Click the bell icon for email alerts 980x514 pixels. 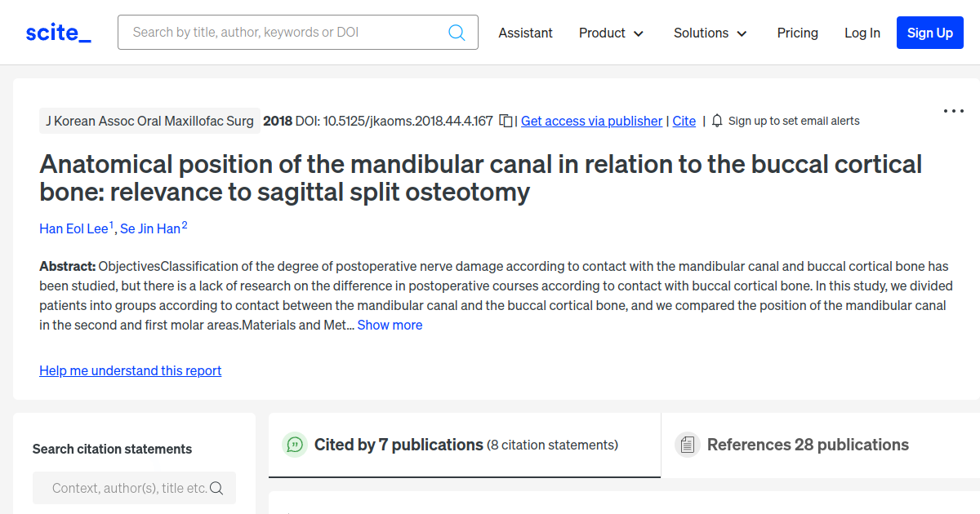coord(716,120)
